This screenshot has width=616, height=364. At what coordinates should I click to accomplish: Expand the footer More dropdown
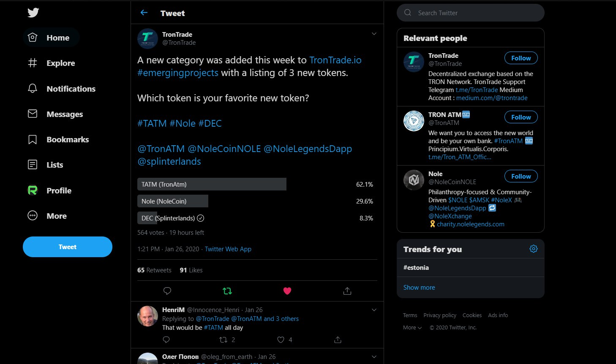click(x=412, y=328)
